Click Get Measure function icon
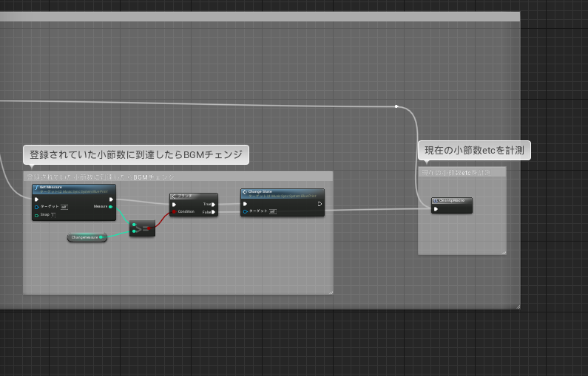Image resolution: width=588 pixels, height=376 pixels. 36,188
